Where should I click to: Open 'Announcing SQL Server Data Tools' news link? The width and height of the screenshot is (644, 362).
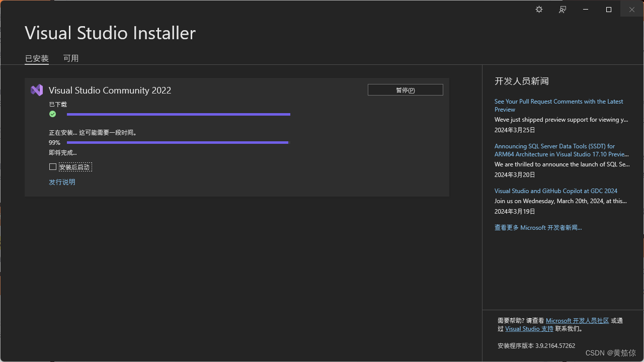[x=561, y=150]
